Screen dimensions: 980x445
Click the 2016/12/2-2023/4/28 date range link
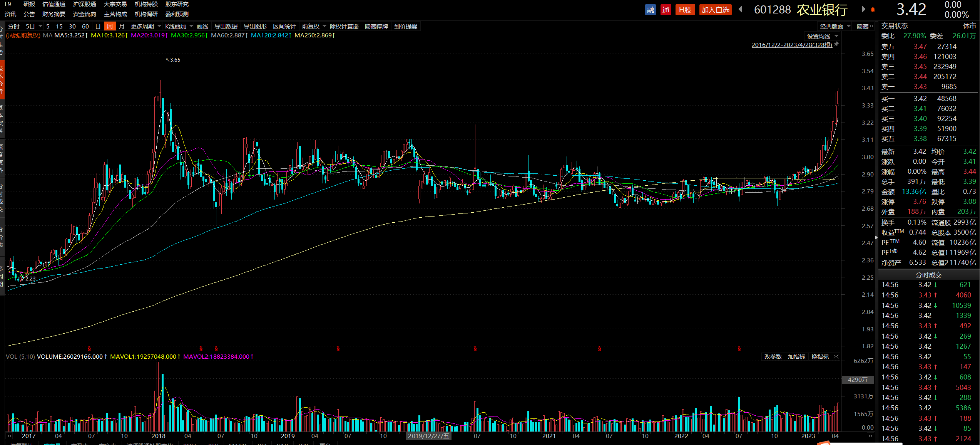pos(791,45)
